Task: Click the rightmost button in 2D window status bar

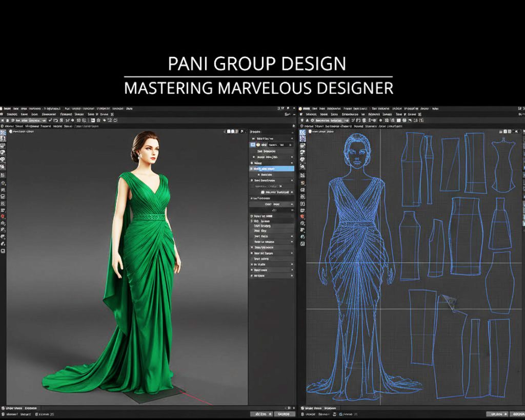Action: (517, 414)
